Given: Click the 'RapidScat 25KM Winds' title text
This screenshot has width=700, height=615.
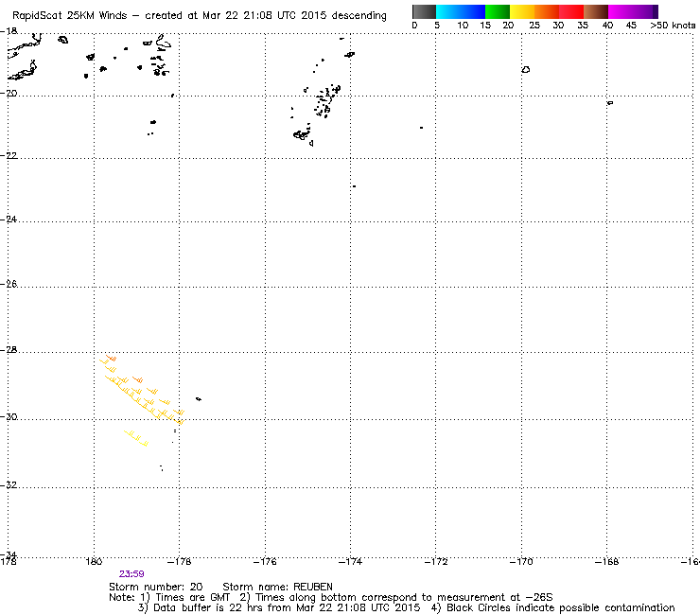Looking at the screenshot, I should 70,16.
